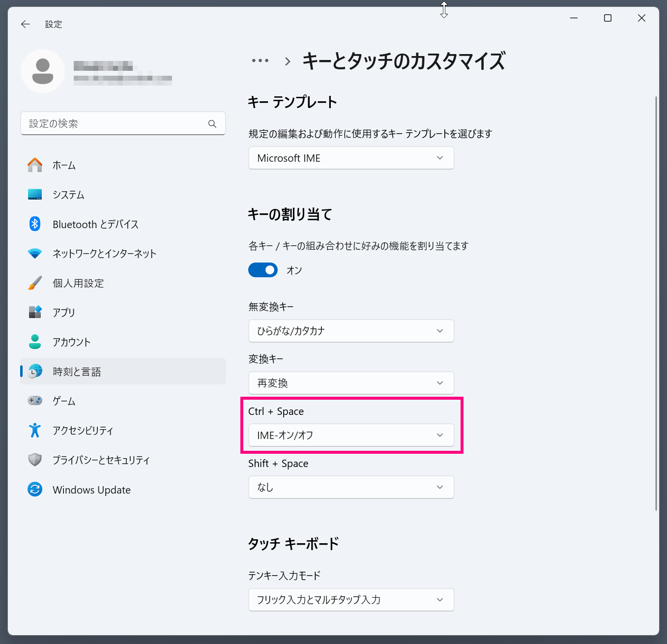Screen dimensions: 667x644
Task: Click the magnifier icon in search box
Action: click(212, 124)
